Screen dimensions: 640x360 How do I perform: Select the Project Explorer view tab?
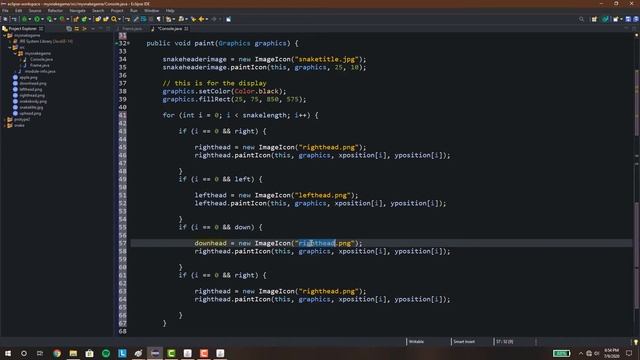pos(22,29)
